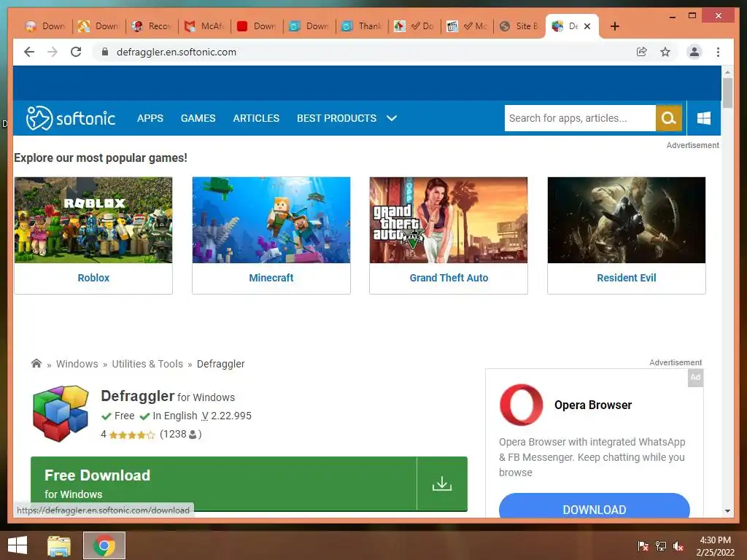Click the network tray icon
747x560 pixels.
click(x=661, y=546)
